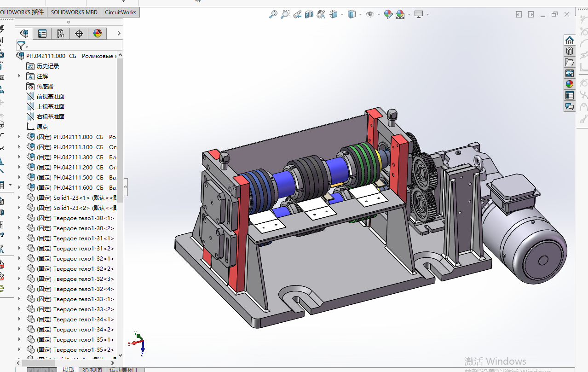Switch to the SOLIDWORKS 插件 tab
Screen dimensions: 588x372
(23, 12)
